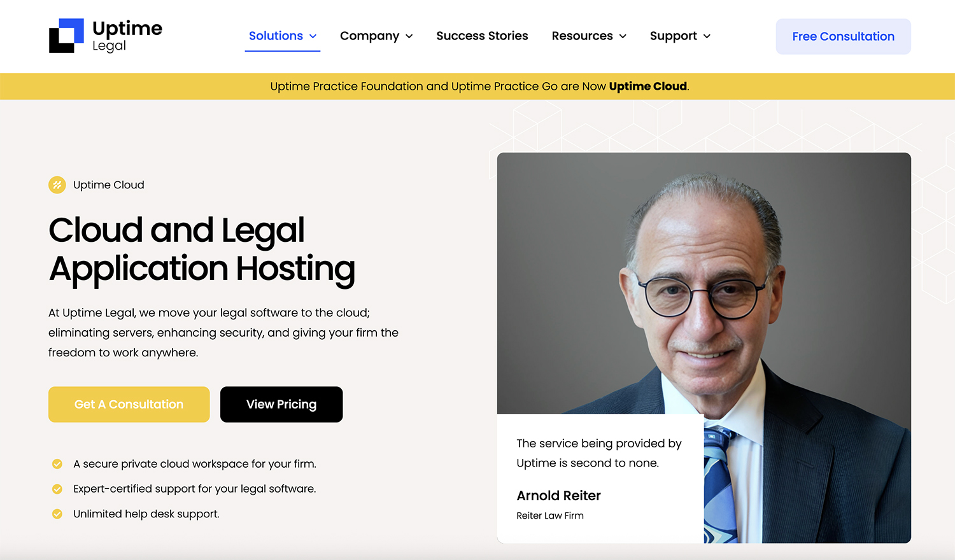The height and width of the screenshot is (560, 955).
Task: Click the Uptime Legal wordmark text
Action: [x=127, y=36]
